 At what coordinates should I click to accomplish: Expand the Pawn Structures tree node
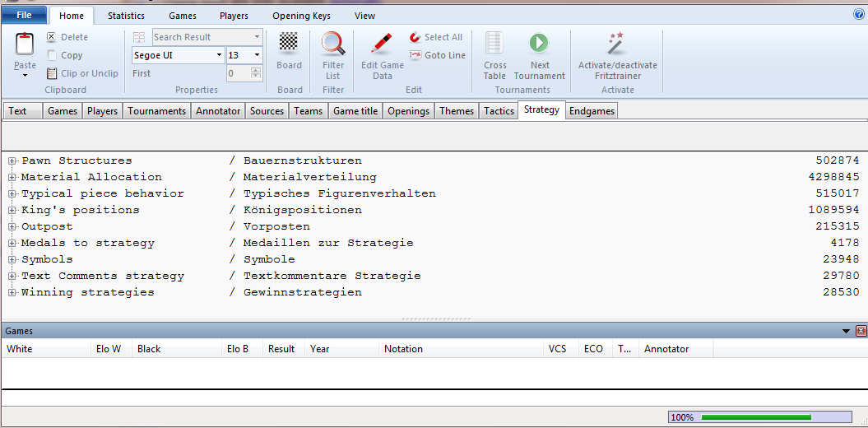(12, 161)
